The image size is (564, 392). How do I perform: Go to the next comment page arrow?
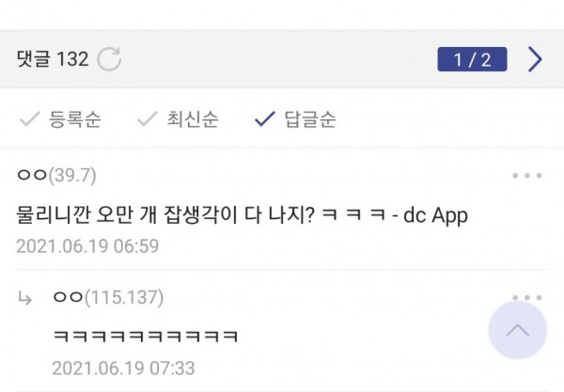[535, 59]
